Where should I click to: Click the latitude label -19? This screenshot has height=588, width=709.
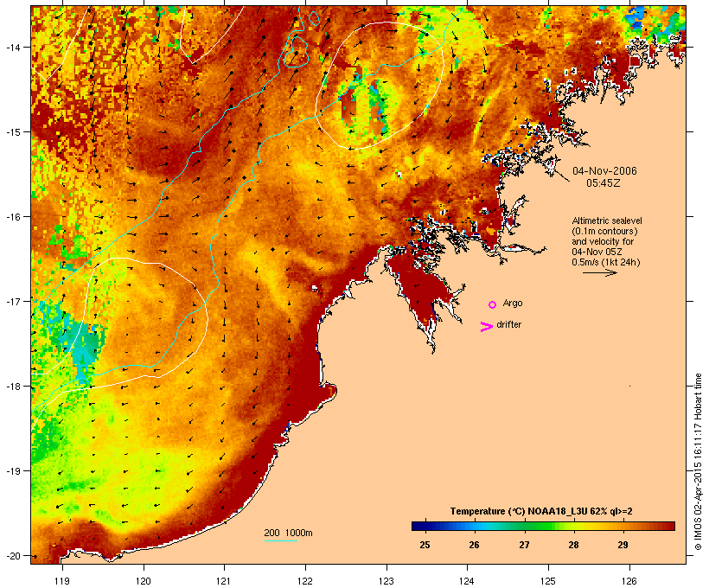point(12,471)
